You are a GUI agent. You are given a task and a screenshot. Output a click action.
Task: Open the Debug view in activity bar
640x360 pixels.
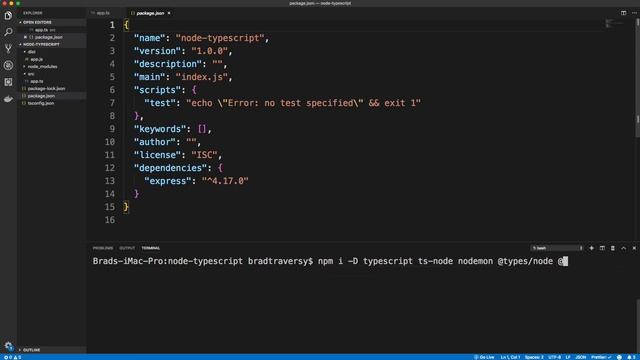8,65
